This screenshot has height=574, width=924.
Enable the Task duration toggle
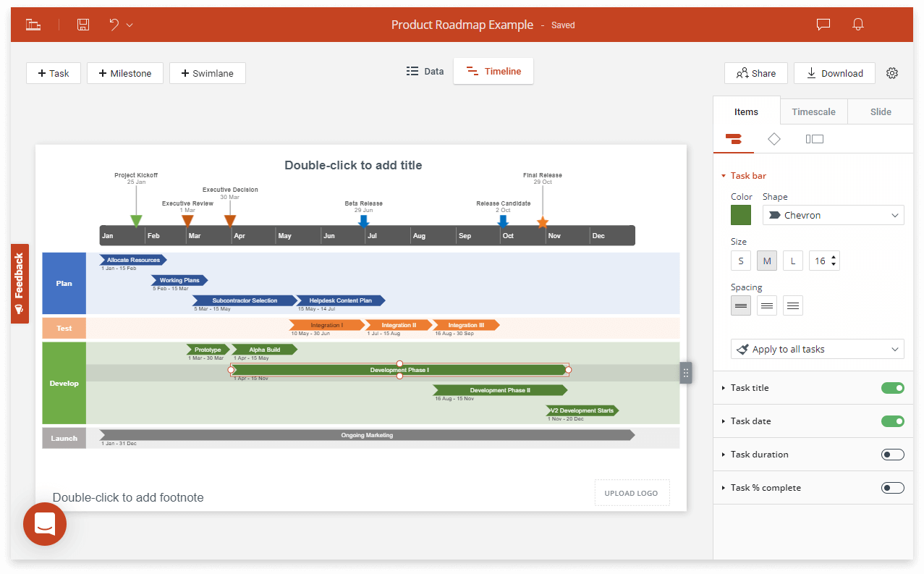(x=892, y=454)
